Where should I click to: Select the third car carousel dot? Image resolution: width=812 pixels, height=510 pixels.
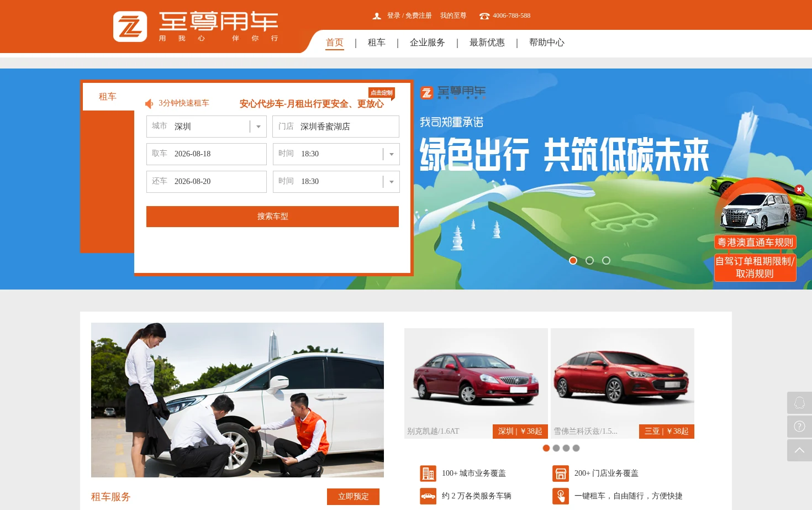(x=566, y=448)
